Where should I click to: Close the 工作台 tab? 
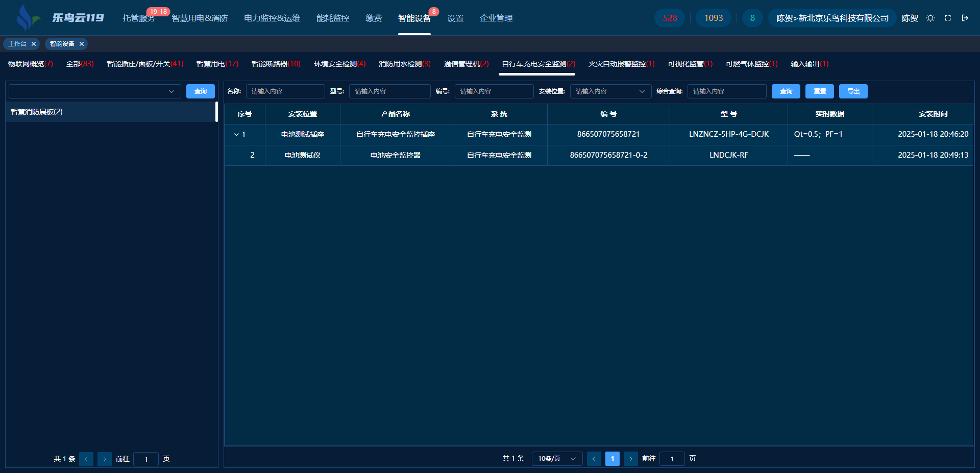pyautogui.click(x=34, y=44)
